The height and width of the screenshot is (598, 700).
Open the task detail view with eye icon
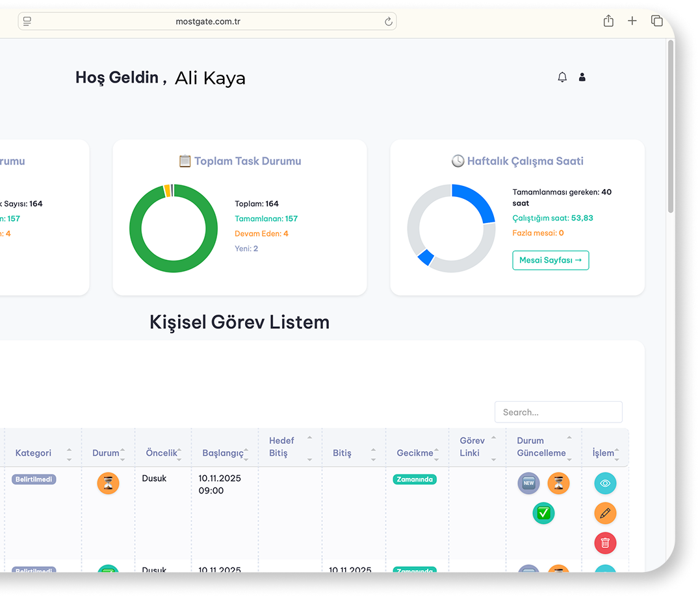(x=605, y=483)
